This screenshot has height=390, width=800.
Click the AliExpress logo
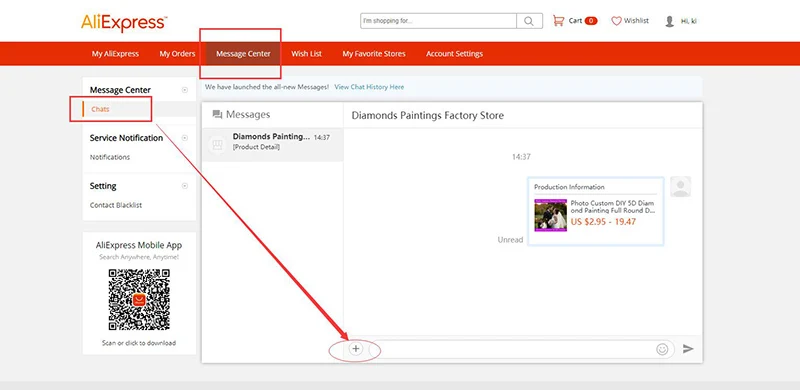click(124, 22)
